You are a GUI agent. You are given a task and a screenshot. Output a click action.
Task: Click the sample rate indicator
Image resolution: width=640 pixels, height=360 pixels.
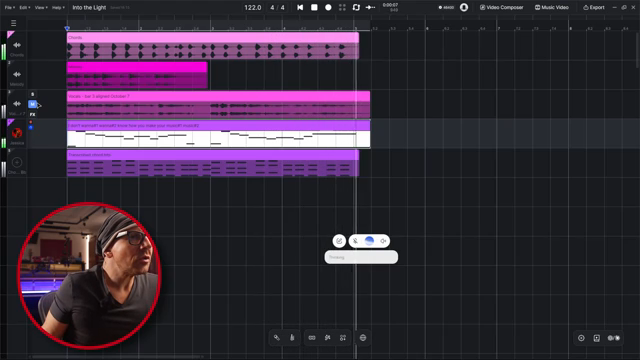446,7
